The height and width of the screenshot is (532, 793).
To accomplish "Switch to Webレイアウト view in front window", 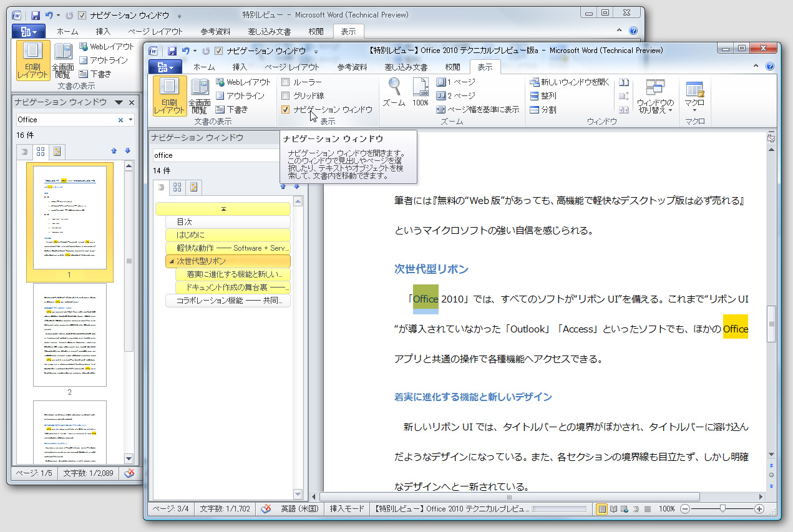I will [243, 82].
